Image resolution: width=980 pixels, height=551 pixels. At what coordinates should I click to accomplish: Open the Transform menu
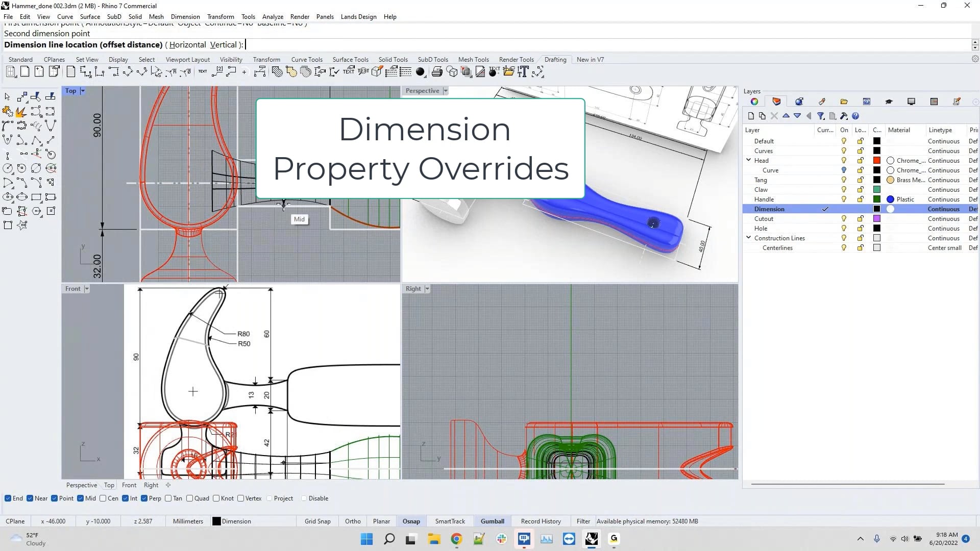(x=220, y=16)
